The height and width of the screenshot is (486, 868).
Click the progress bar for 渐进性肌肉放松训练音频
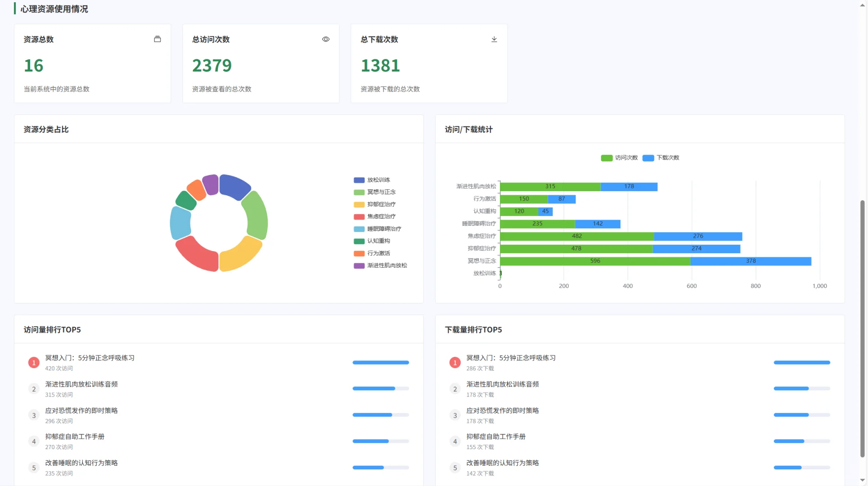(380, 388)
